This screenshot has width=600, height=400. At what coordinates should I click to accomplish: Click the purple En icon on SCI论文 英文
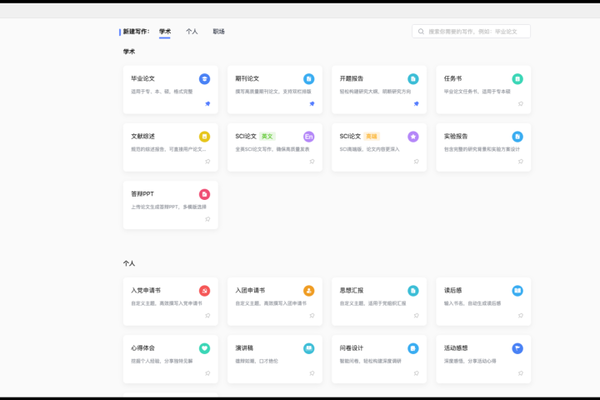click(309, 136)
